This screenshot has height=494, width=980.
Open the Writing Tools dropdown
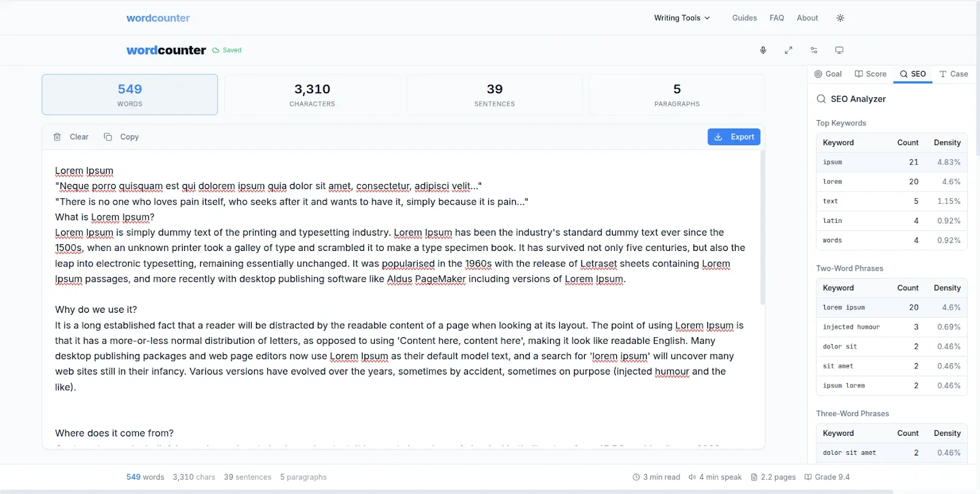coord(682,18)
